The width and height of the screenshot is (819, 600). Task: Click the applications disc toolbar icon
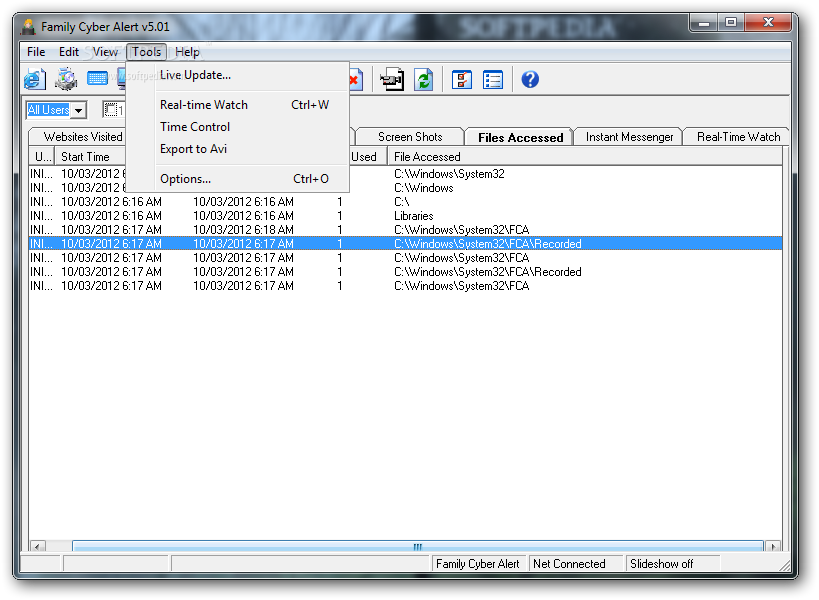click(x=66, y=79)
